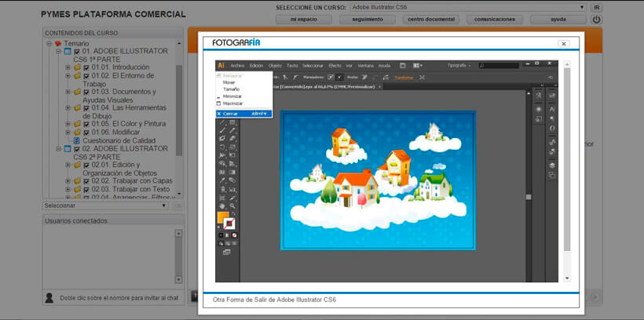Toggle checkbox for 01.06. Modificar

pos(86,133)
